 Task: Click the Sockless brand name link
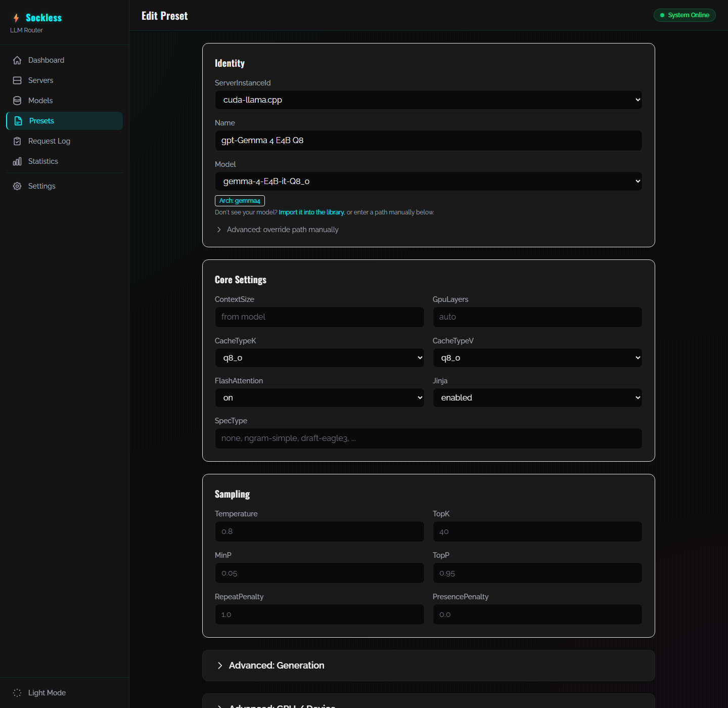point(43,18)
